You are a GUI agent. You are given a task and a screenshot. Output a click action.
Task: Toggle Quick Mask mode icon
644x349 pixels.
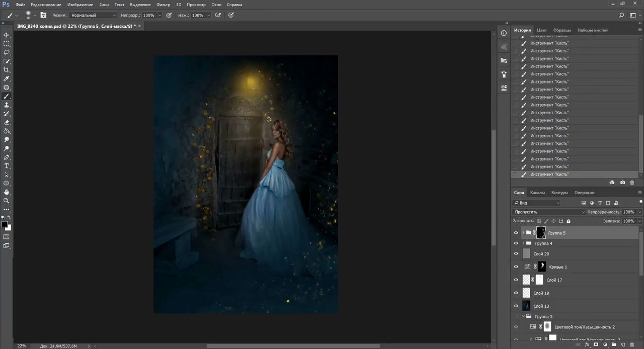click(7, 237)
